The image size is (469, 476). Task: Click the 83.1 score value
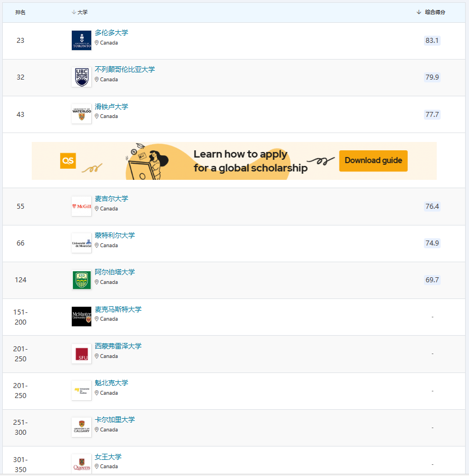432,41
